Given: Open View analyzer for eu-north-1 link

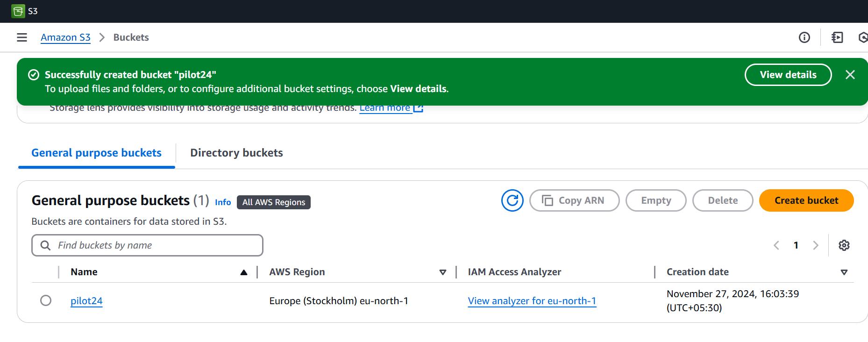Looking at the screenshot, I should click(x=532, y=301).
